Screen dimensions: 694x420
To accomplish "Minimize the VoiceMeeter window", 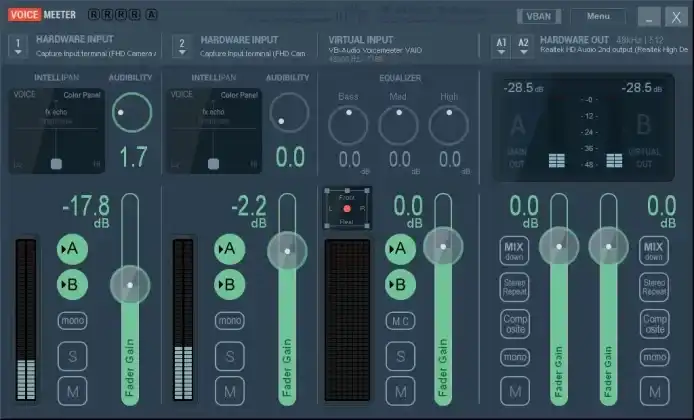I will click(649, 17).
